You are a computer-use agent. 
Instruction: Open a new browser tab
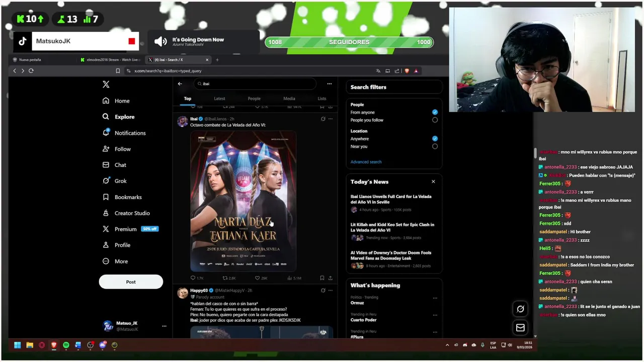click(217, 60)
